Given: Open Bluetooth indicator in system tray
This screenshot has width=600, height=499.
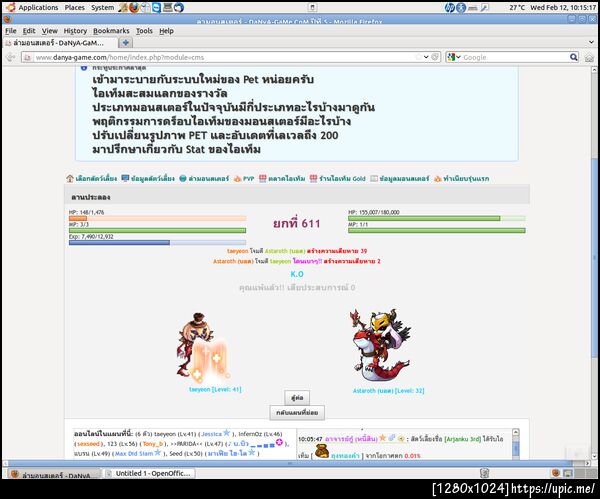Looking at the screenshot, I should coord(461,7).
